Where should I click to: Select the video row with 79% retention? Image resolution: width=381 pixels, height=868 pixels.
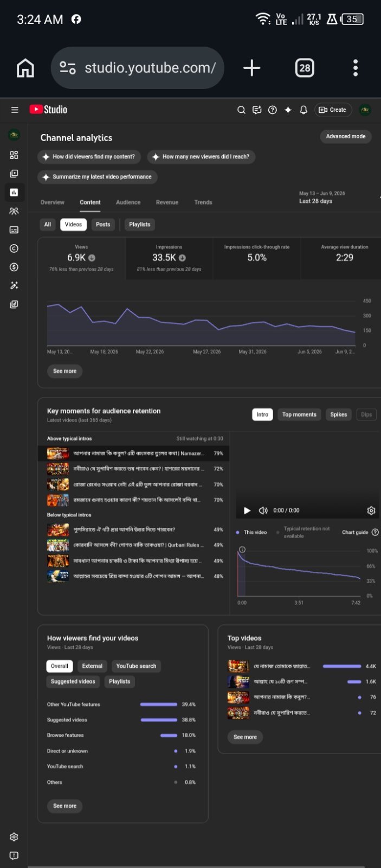[x=133, y=453]
